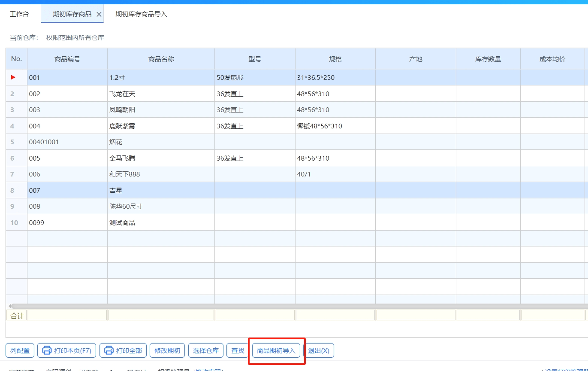Viewport: 588px width, 371px height.
Task: Select product name 吉星
Action: 161,190
